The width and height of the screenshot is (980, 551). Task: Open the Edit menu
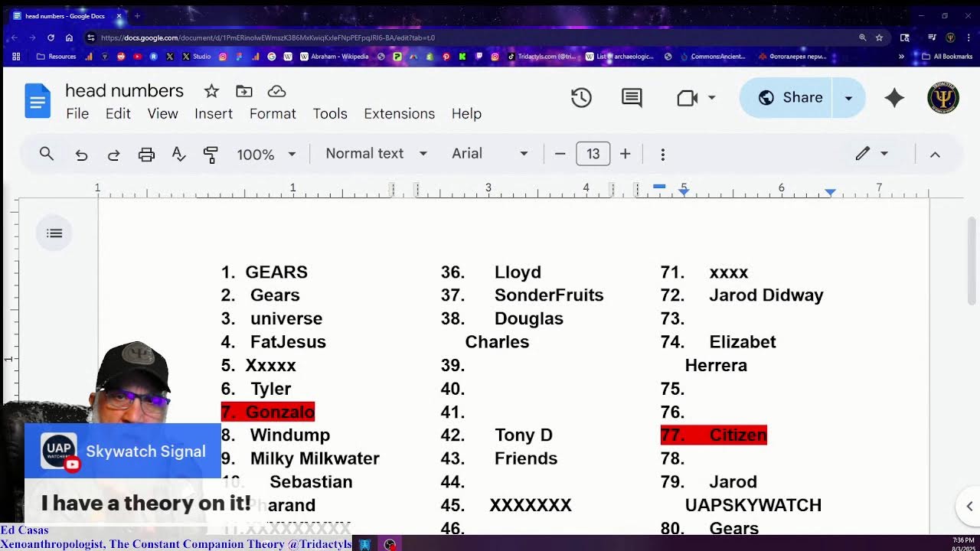pos(118,113)
